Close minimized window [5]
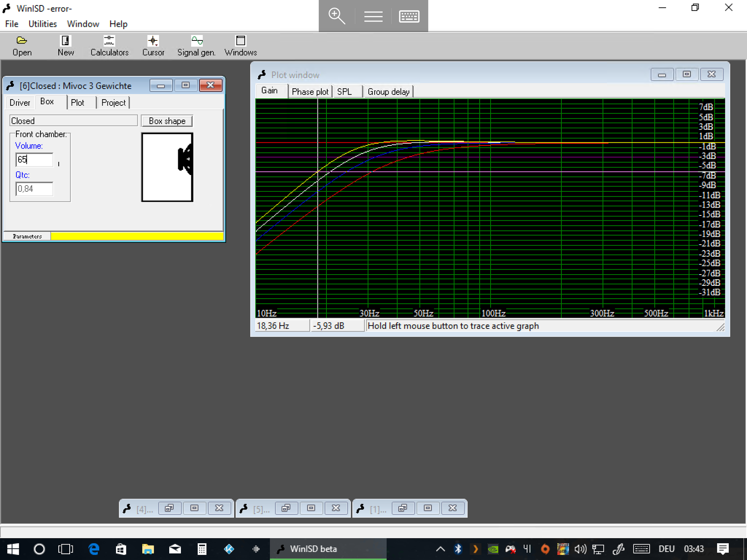Viewport: 747px width, 560px height. [x=336, y=508]
